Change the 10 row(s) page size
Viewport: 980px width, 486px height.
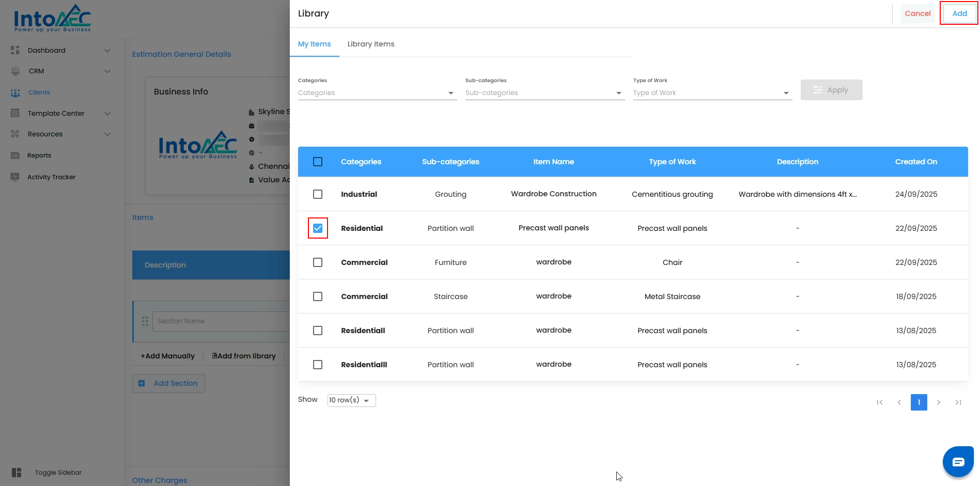(351, 400)
